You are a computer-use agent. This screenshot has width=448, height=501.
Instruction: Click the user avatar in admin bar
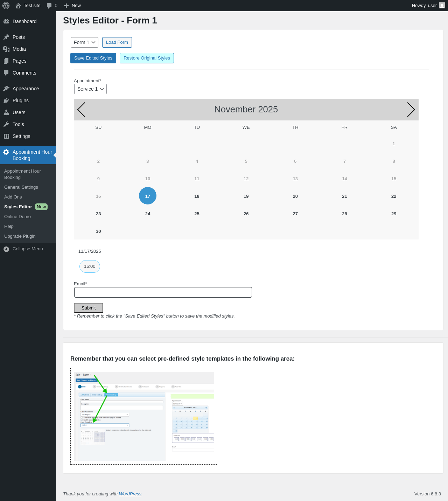(442, 6)
